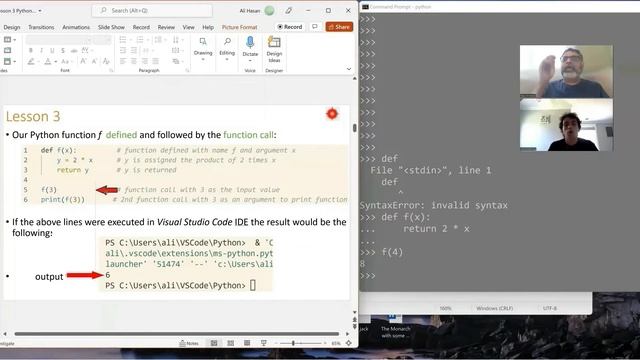This screenshot has width=640, height=360.
Task: Click UTF-8 in Notepad status bar
Action: [550, 308]
